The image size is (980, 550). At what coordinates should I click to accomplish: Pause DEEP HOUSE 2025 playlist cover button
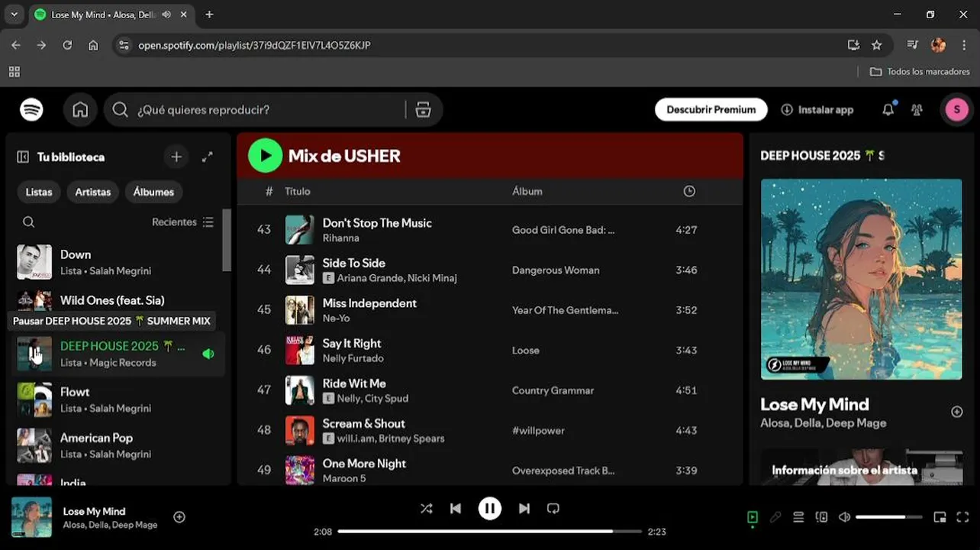click(x=34, y=354)
